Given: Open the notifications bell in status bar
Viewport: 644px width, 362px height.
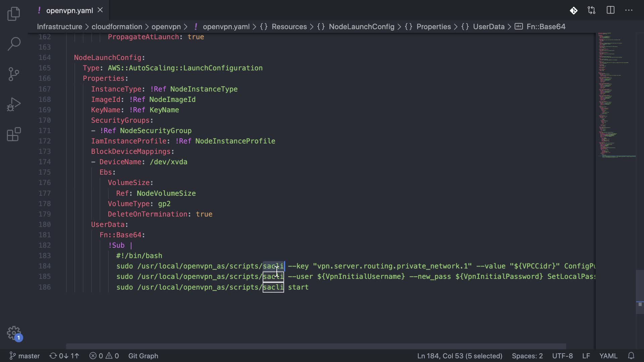Looking at the screenshot, I should click(631, 356).
